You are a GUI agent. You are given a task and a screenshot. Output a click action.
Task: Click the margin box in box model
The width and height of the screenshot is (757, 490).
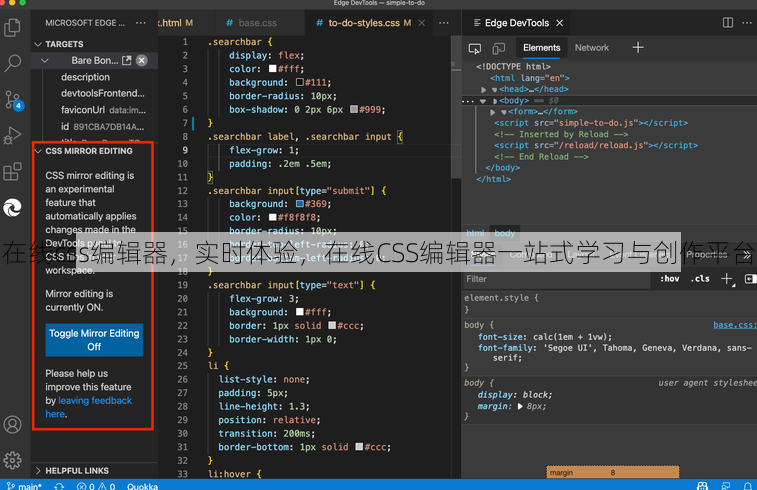(613, 472)
